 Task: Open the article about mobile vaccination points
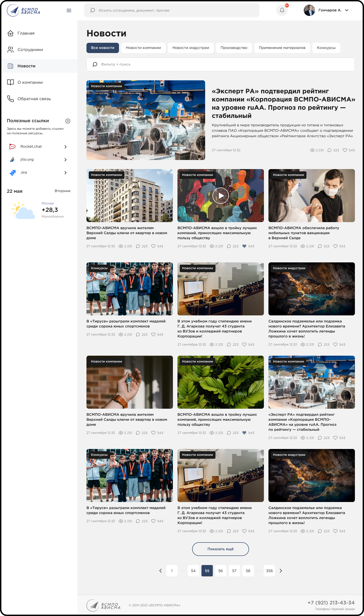304,233
